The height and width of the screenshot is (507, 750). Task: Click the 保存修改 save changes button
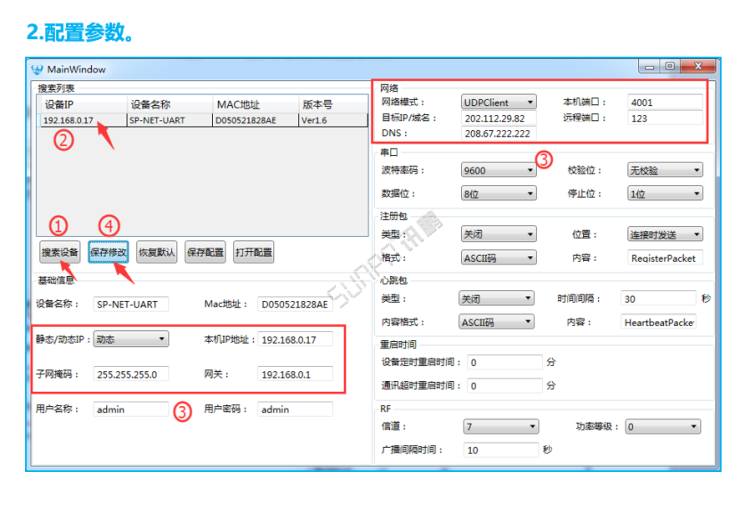tap(109, 252)
